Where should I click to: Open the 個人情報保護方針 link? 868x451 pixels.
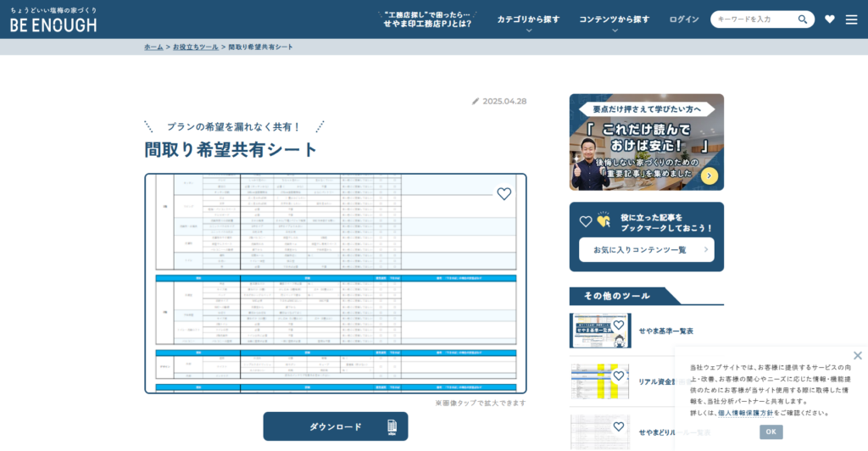747,414
